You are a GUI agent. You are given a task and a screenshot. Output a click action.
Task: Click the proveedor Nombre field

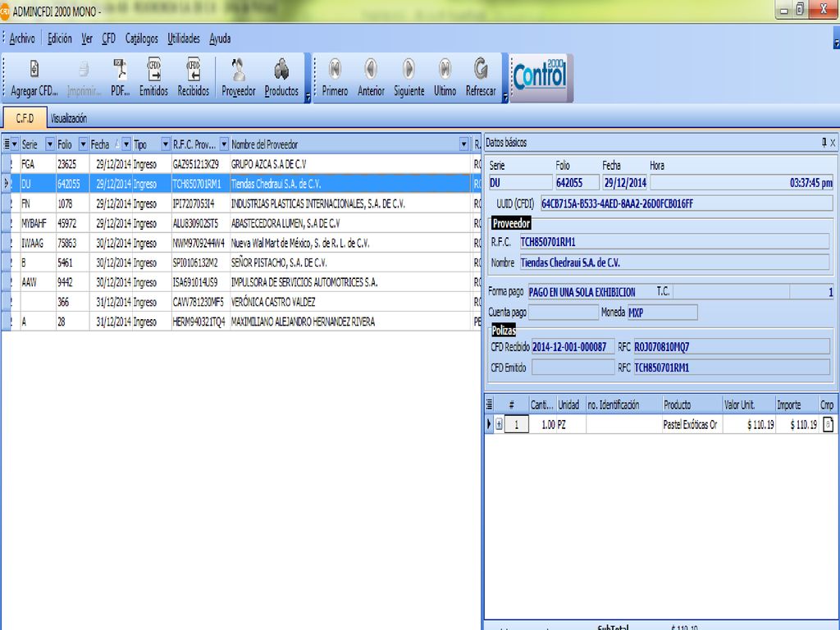pos(674,262)
